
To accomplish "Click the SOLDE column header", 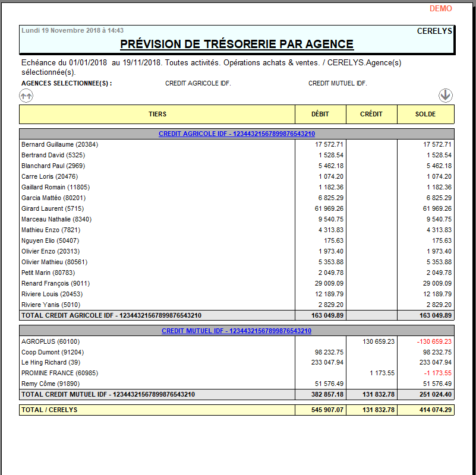I will tap(425, 114).
